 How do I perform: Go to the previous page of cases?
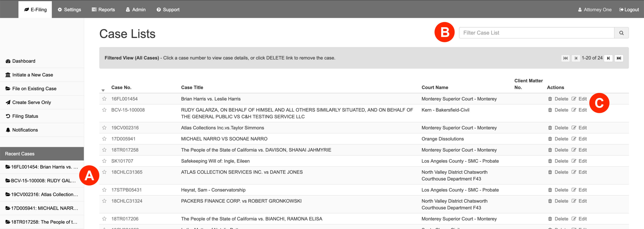pos(576,58)
